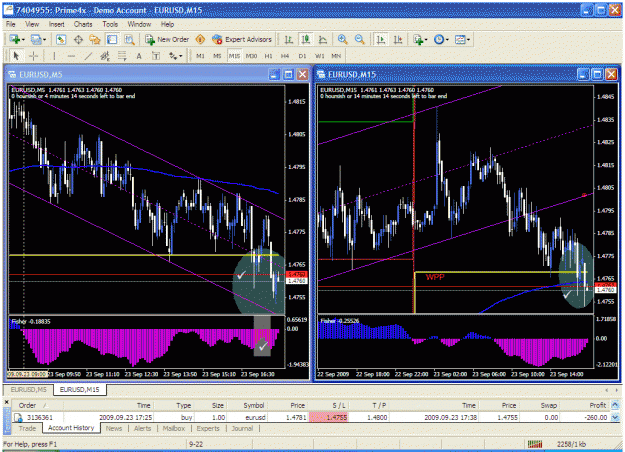
Task: Open the Charts menu
Action: (x=83, y=24)
